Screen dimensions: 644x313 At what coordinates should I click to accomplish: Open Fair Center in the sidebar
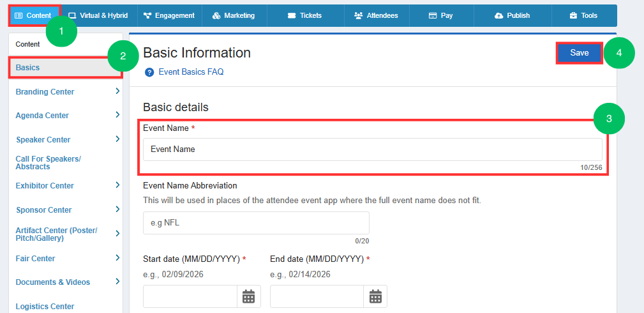pos(35,259)
